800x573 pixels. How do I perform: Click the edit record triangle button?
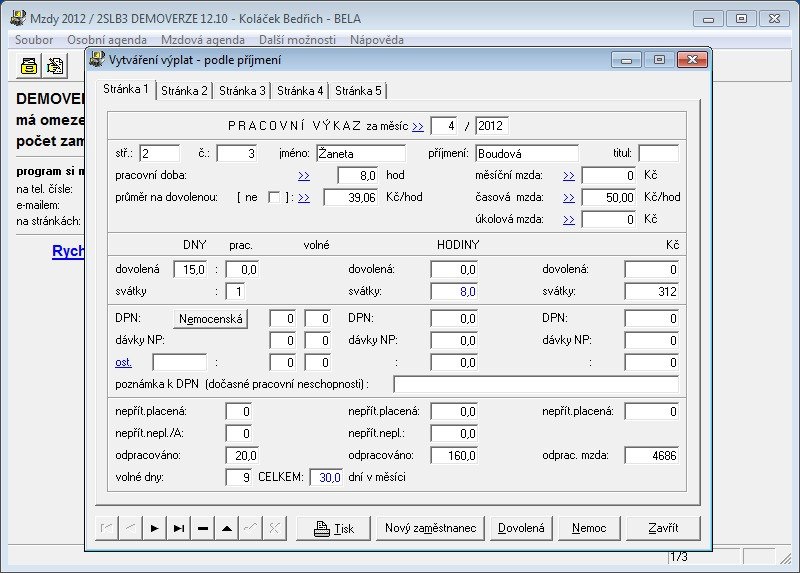point(227,528)
